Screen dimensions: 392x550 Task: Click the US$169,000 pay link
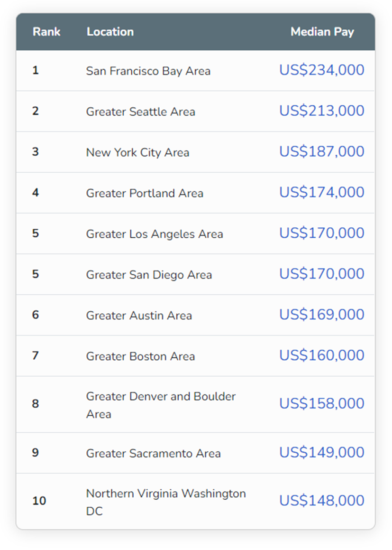tap(321, 315)
